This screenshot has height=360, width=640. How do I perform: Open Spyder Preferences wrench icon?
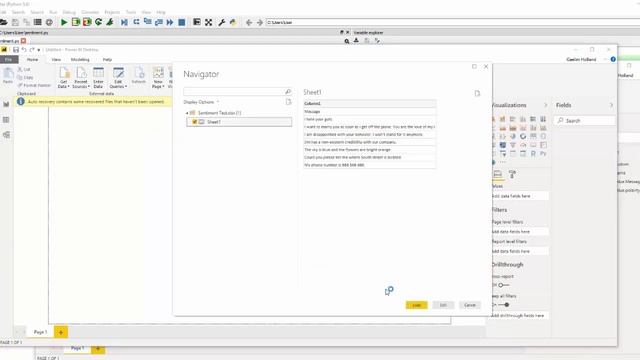tap(222, 22)
